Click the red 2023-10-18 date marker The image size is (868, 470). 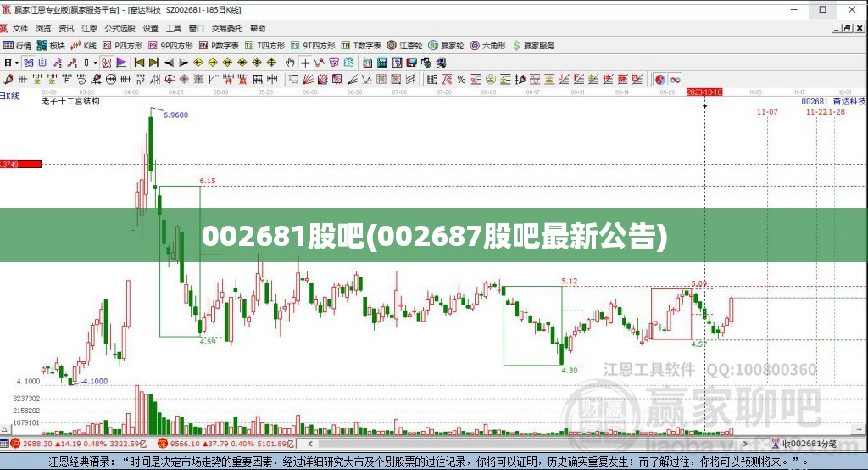[x=704, y=92]
